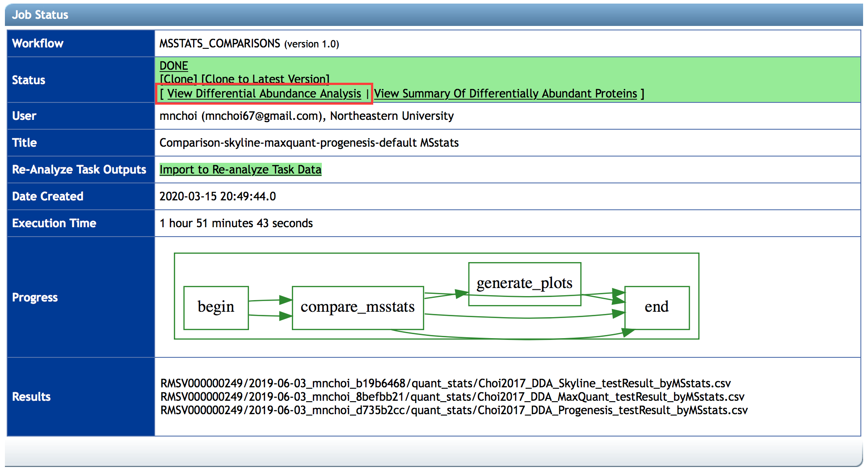Viewport: 868px width, 475px height.
Task: Select the end node in workflow diagram
Action: click(656, 308)
